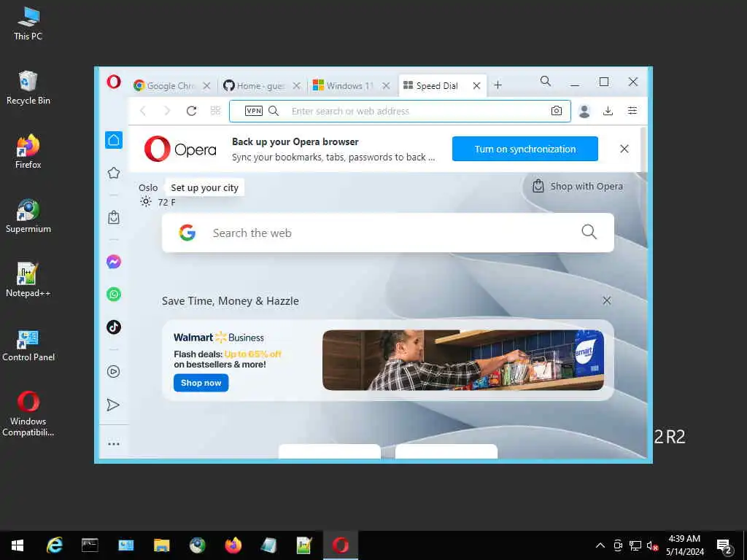The height and width of the screenshot is (560, 747).
Task: Click Turn on synchronization button
Action: pyautogui.click(x=525, y=149)
